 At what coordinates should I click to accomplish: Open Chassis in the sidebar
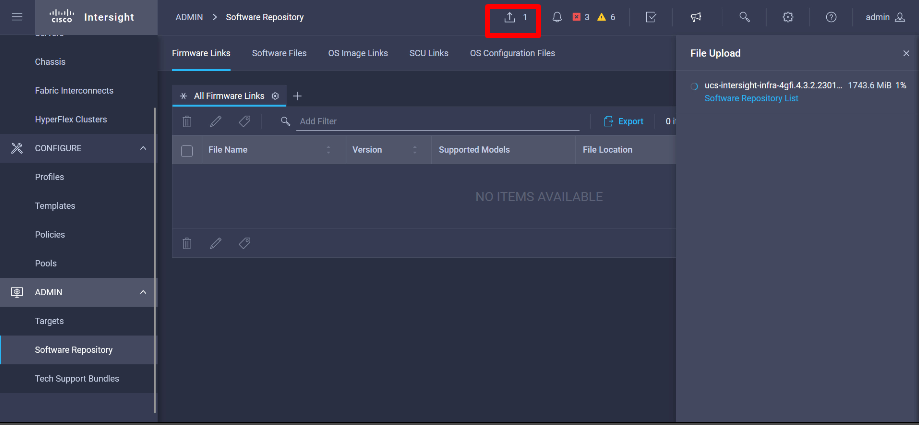pyautogui.click(x=50, y=62)
